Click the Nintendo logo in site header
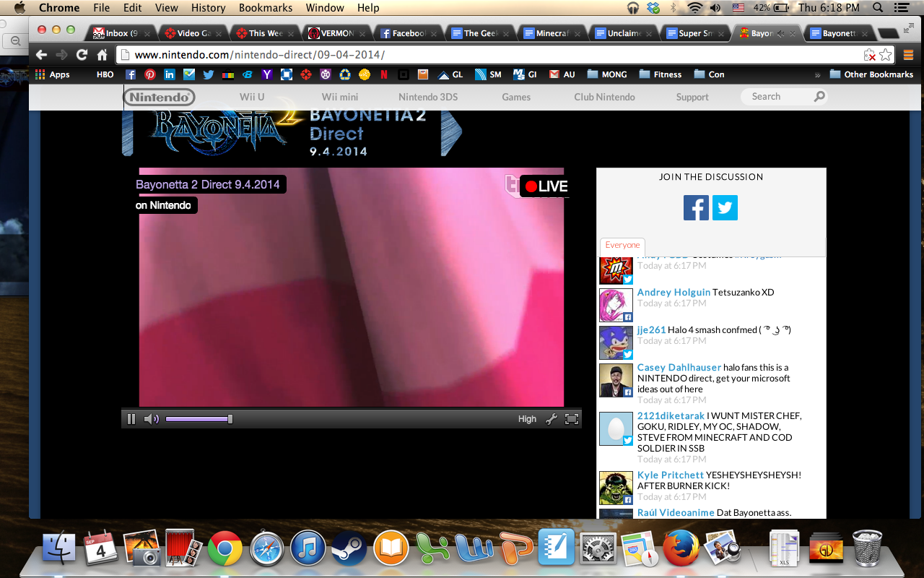Screen dimensions: 924x578 click(x=159, y=97)
